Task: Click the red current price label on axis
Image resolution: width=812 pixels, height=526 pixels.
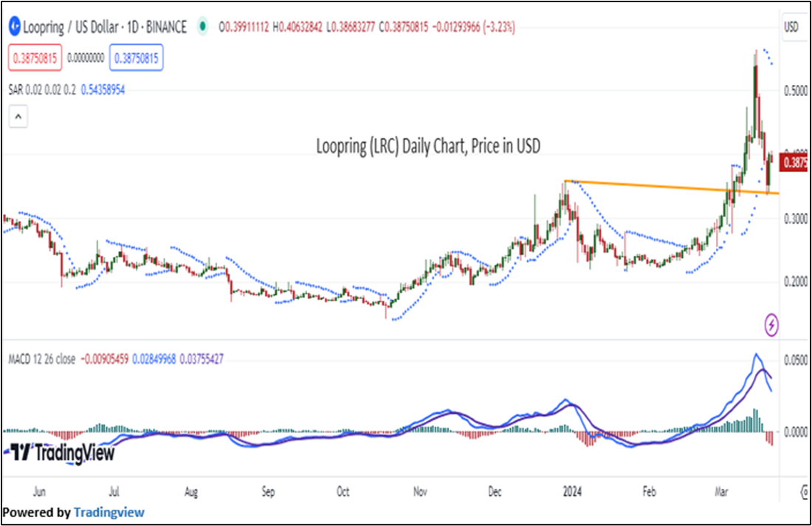Action: 793,163
